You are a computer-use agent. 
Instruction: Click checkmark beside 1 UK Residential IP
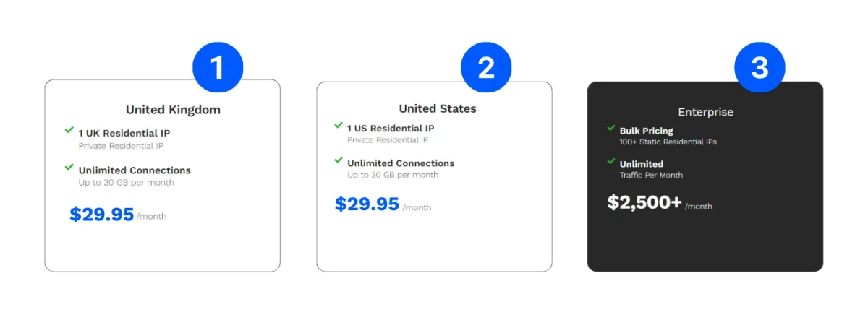[x=69, y=130]
